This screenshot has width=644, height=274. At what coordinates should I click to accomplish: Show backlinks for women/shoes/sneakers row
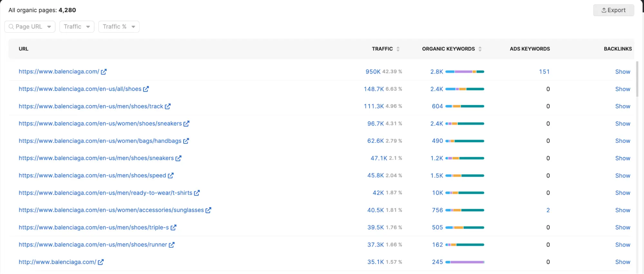tap(622, 123)
